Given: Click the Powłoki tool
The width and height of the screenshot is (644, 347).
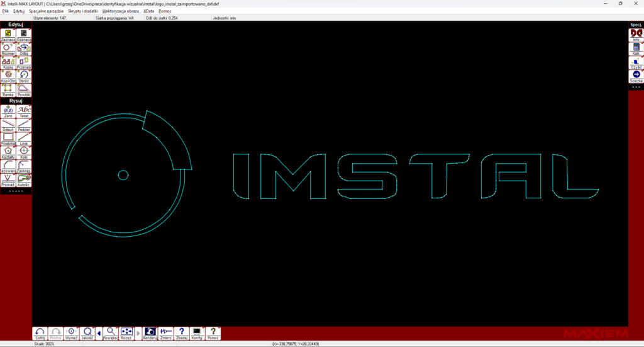Looking at the screenshot, I should [x=24, y=90].
